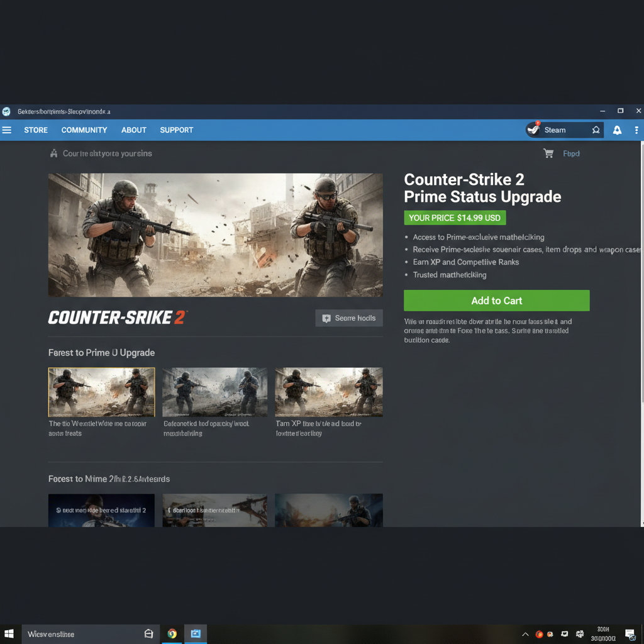Open the SUPPORT menu
This screenshot has height=644, width=644.
(177, 130)
